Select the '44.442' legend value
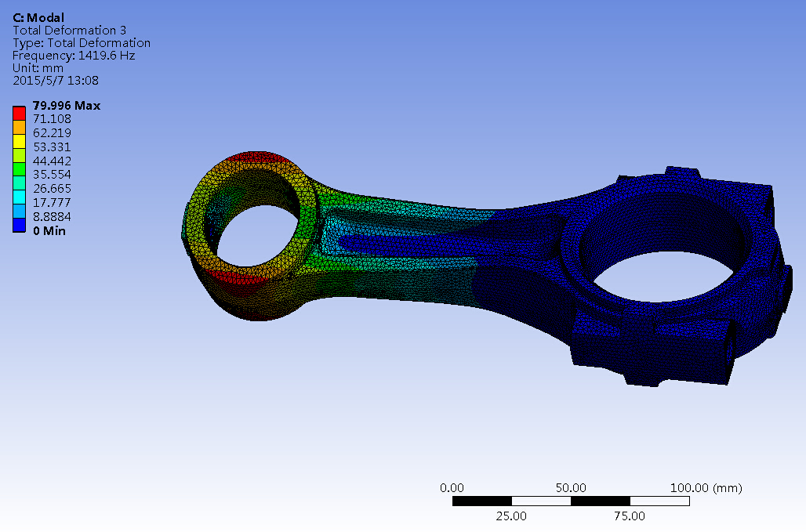The width and height of the screenshot is (806, 532). (x=52, y=161)
